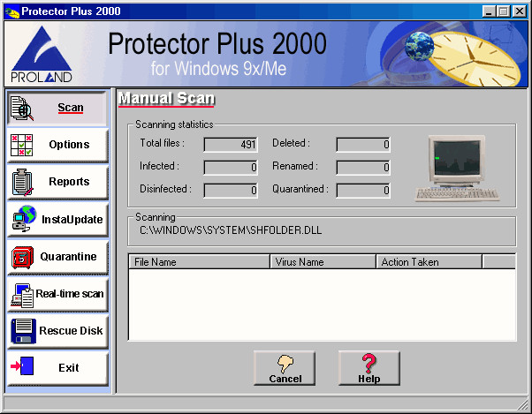Screen dimensions: 532x414
Task: Click the 'Total files :' label
Action: pyautogui.click(x=163, y=143)
